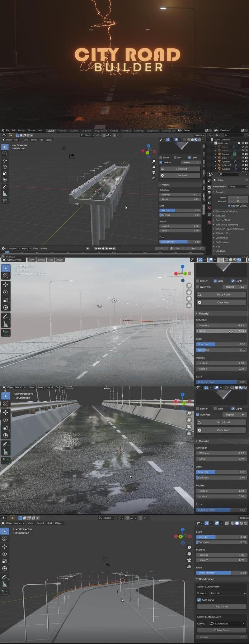This screenshot has height=644, width=249.
Task: Toggle the Viewport Denoising checkbox
Action: tap(229, 206)
